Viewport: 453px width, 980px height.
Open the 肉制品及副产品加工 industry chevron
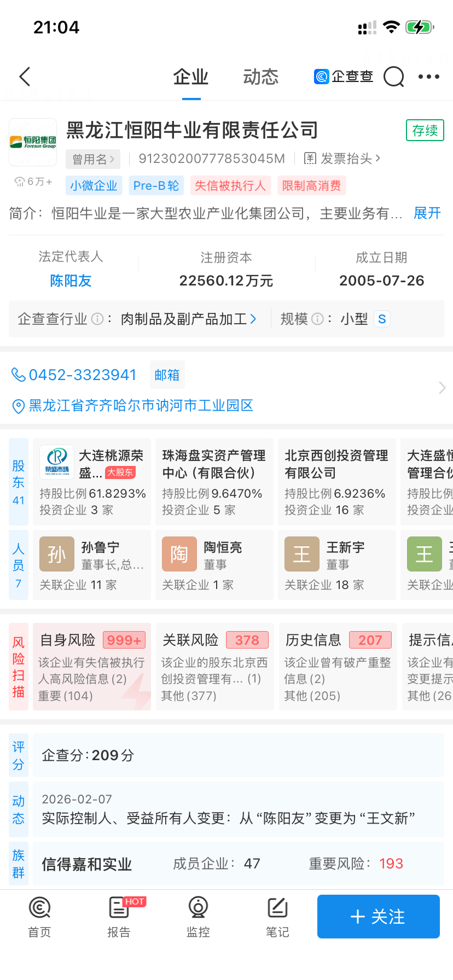[x=253, y=319]
